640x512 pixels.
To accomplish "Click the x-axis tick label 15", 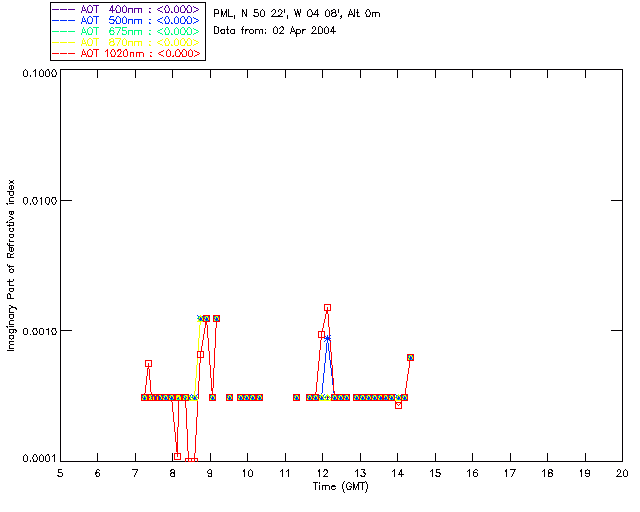I will [435, 473].
